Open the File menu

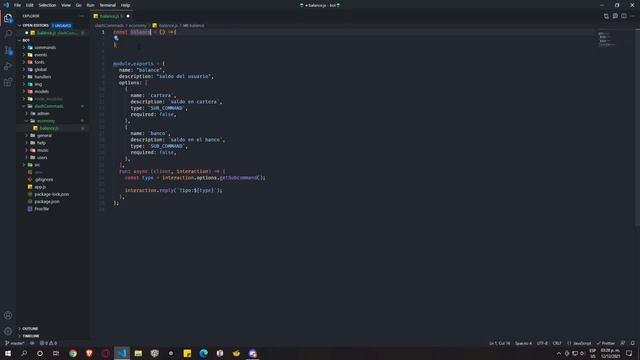point(17,5)
